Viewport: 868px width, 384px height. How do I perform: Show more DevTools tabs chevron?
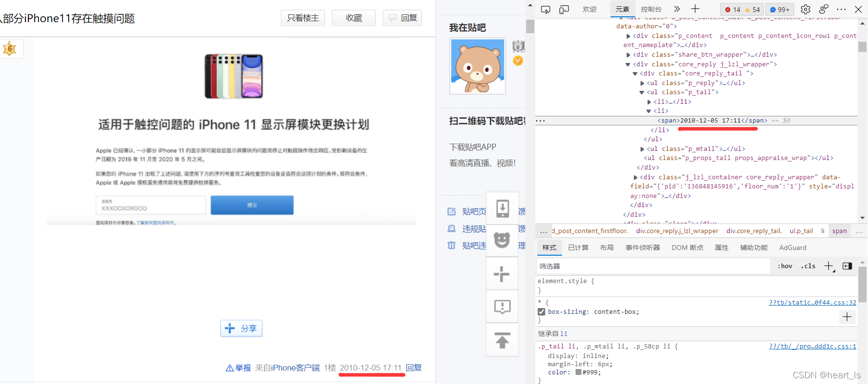677,9
